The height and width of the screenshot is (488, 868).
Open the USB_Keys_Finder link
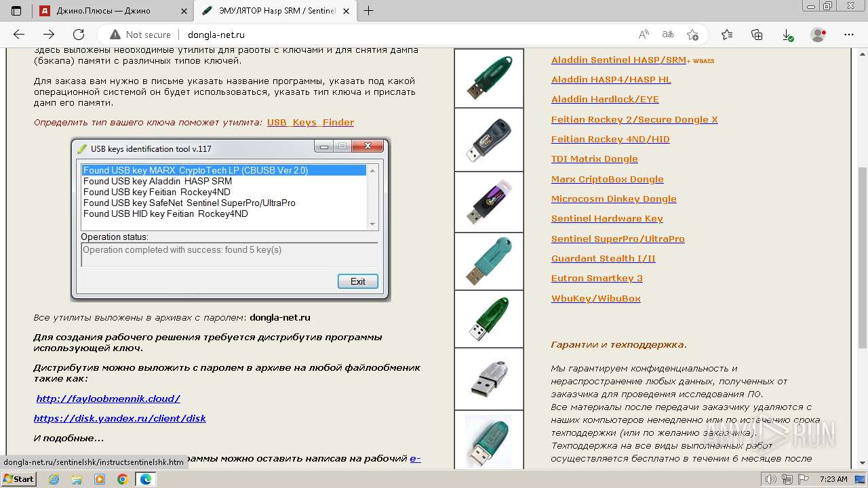point(311,122)
